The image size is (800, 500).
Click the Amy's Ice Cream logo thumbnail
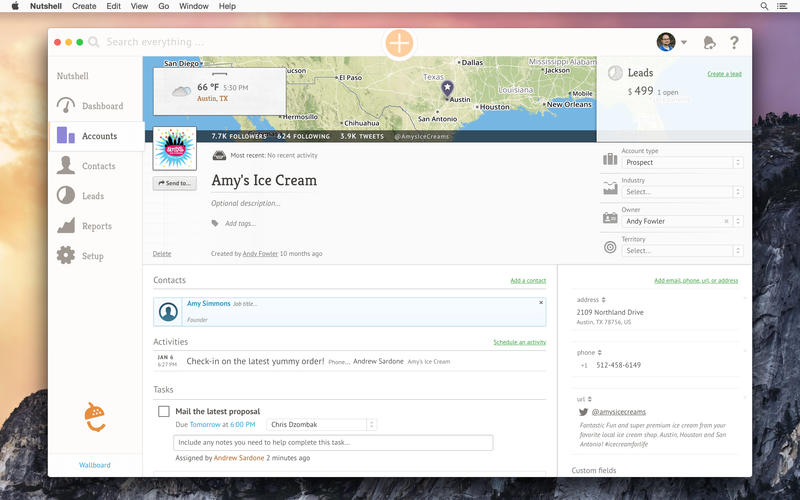click(x=174, y=148)
